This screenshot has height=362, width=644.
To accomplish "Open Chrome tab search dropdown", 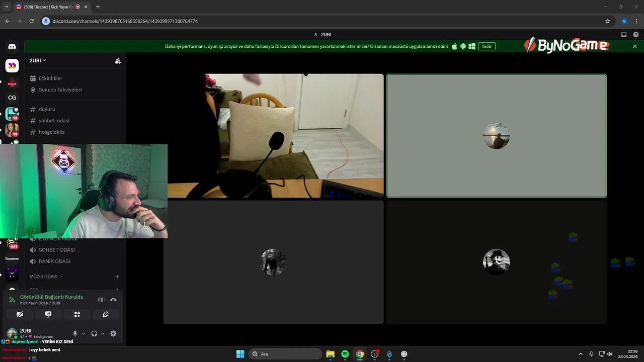I will coord(7,7).
